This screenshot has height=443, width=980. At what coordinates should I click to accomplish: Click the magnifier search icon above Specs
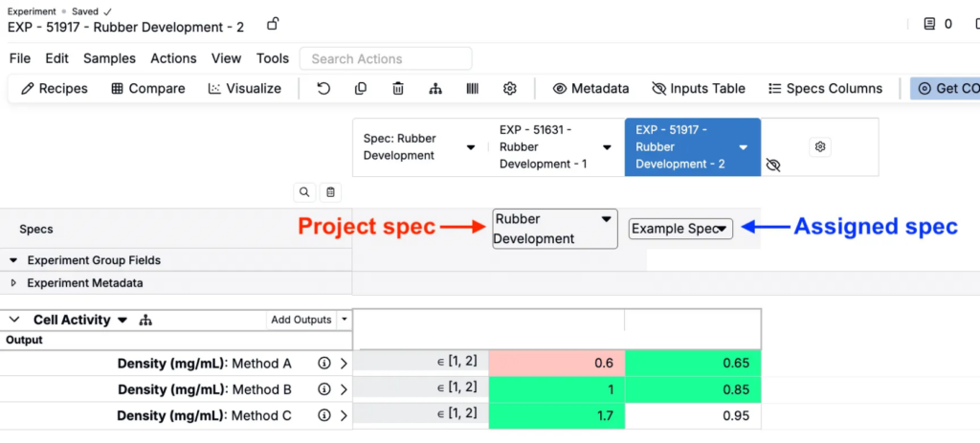(304, 192)
